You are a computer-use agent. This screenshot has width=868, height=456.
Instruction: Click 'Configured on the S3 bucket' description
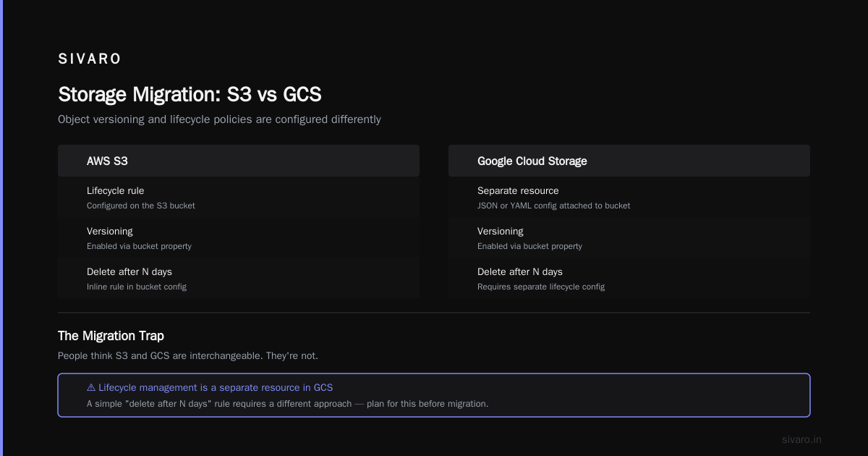[141, 206]
